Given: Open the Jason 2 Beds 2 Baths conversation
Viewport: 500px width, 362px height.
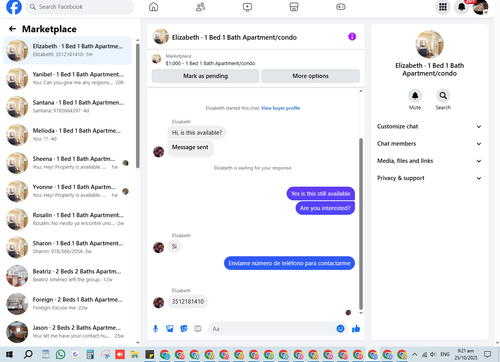Looking at the screenshot, I should [x=67, y=332].
